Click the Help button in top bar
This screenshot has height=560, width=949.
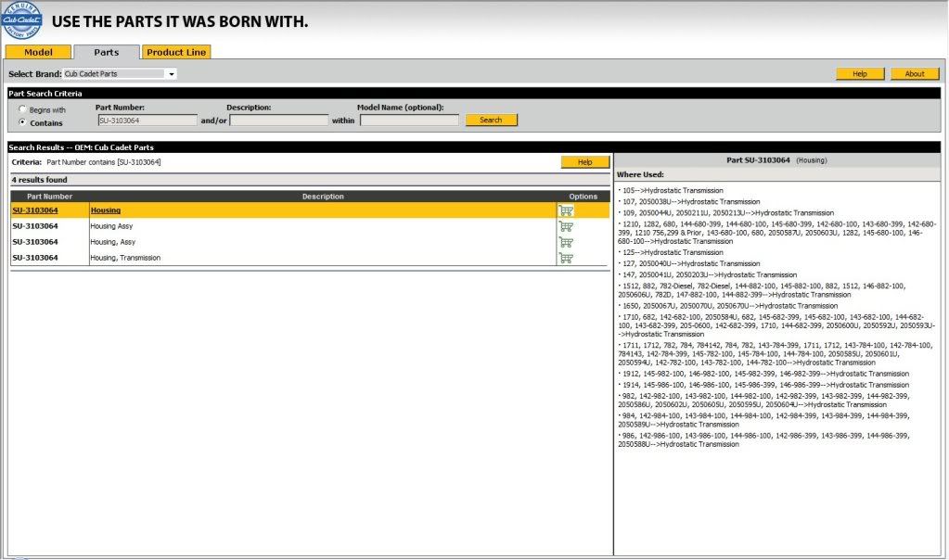click(x=859, y=74)
